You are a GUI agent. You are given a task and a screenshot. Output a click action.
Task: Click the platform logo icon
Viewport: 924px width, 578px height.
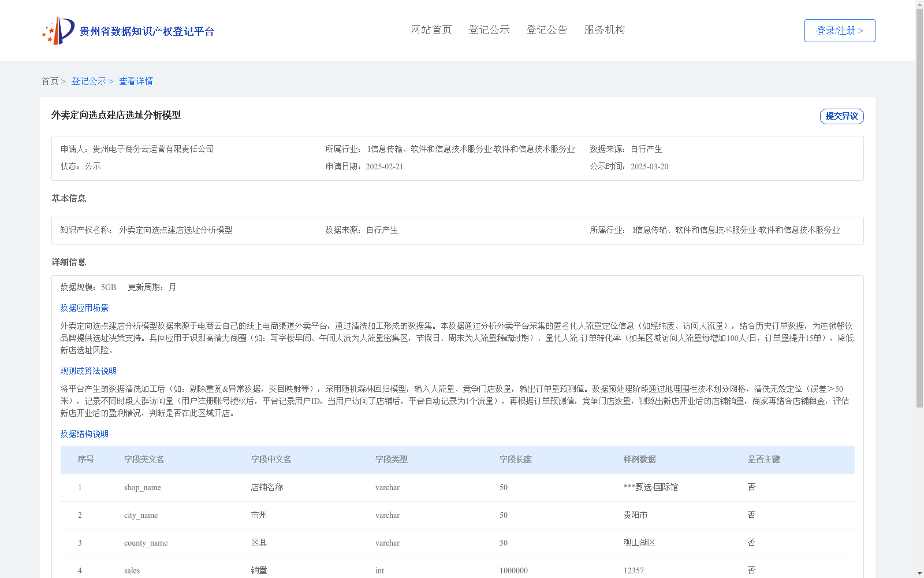tap(58, 31)
